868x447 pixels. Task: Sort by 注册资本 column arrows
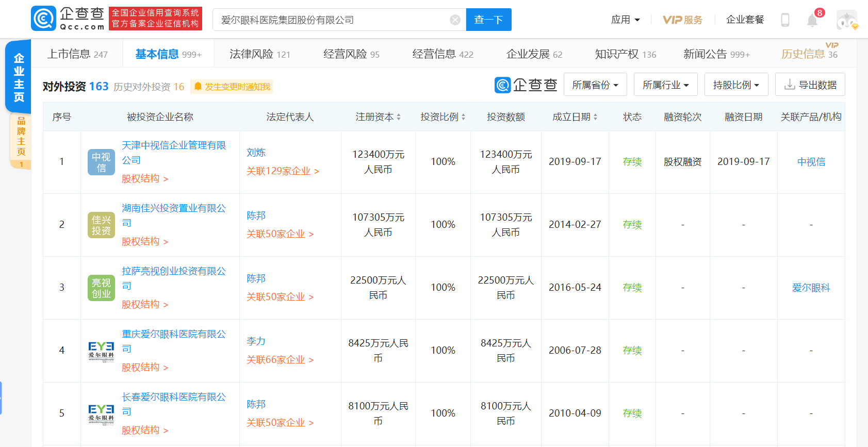click(x=399, y=117)
